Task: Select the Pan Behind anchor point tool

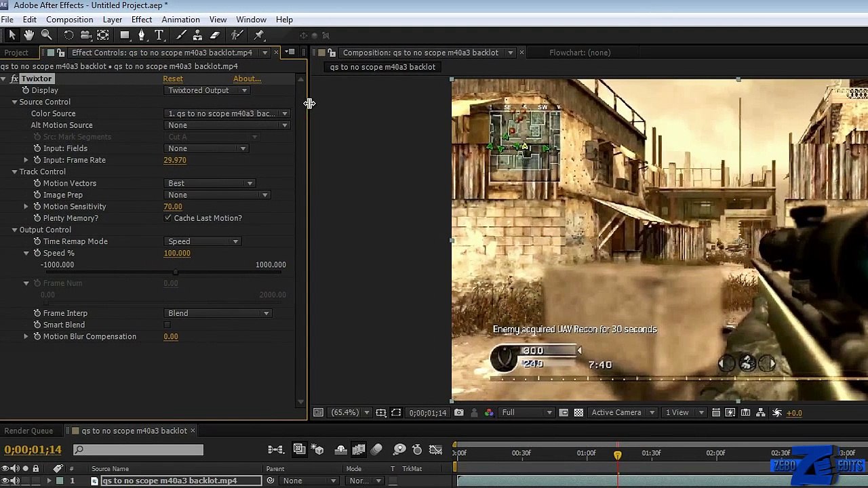Action: click(x=103, y=35)
